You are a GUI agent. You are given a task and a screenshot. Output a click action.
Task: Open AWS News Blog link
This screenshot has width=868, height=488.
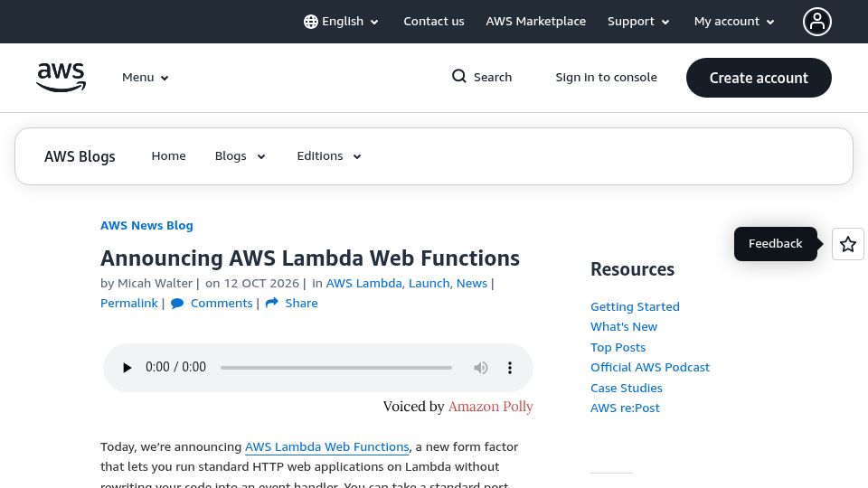146,225
